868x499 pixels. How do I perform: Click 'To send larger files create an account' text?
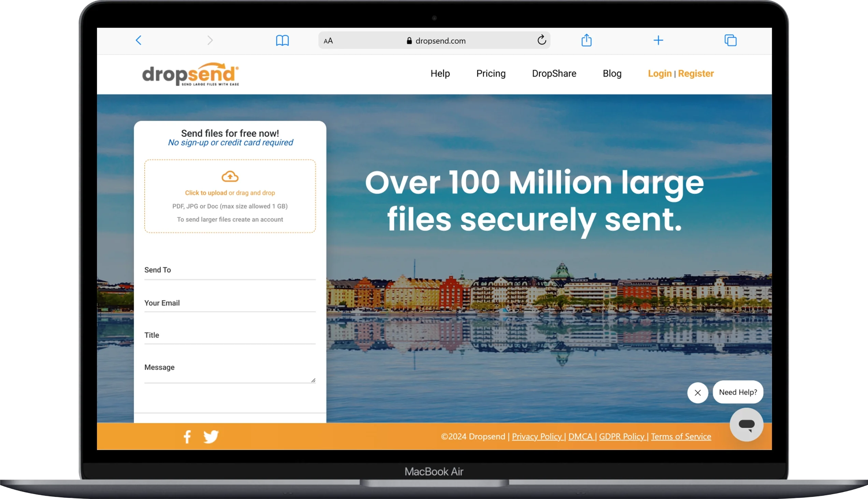(230, 220)
